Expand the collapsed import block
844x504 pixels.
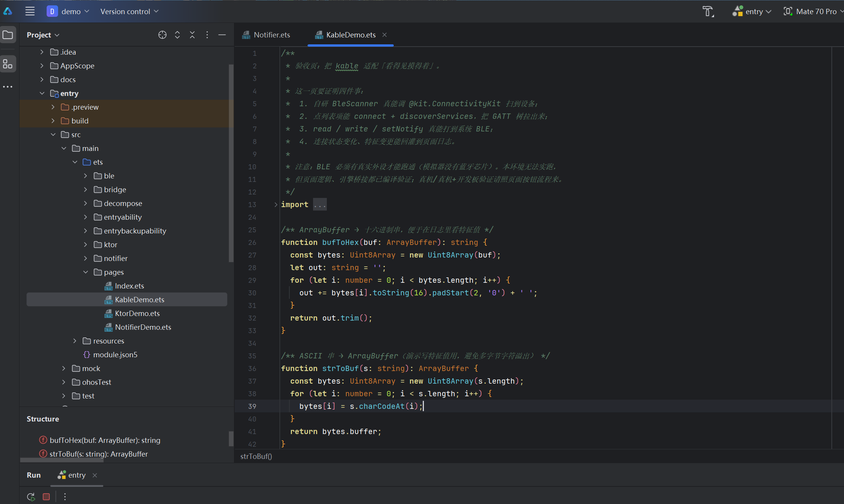click(x=276, y=204)
